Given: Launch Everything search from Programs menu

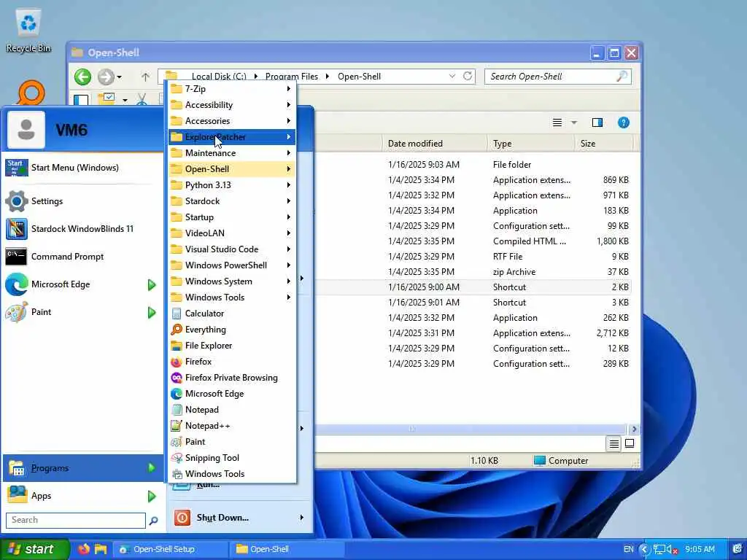Looking at the screenshot, I should point(232,330).
